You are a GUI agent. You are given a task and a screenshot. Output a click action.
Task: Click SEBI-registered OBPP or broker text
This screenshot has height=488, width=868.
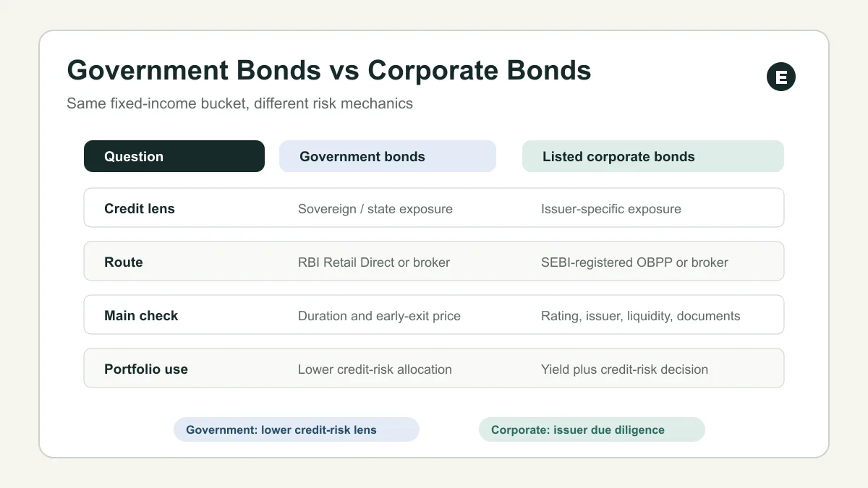(x=634, y=262)
